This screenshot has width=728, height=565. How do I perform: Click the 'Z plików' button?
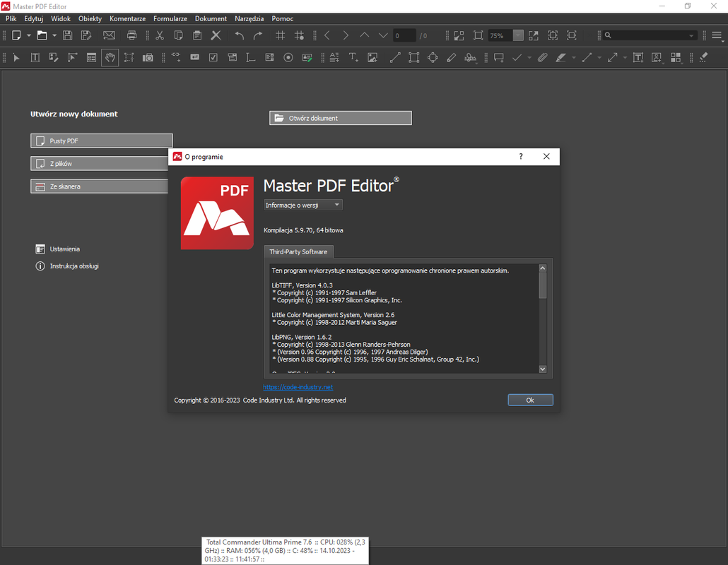[100, 163]
